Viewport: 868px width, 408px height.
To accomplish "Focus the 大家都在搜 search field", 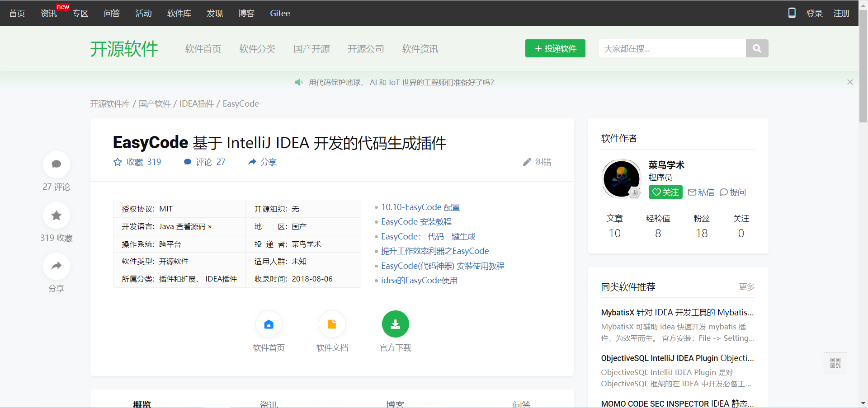I will tap(672, 48).
